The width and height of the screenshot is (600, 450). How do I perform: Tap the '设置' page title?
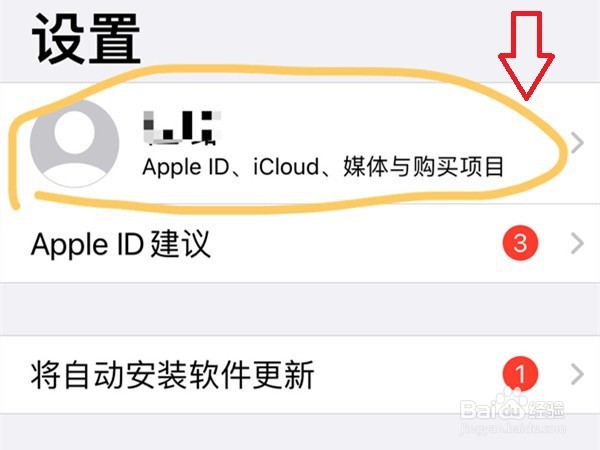(86, 39)
